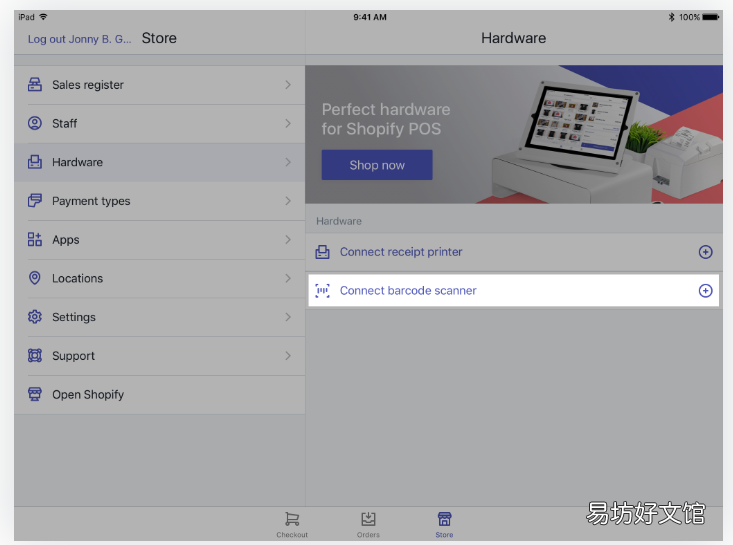Click the Support lifebuoy icon

point(35,355)
